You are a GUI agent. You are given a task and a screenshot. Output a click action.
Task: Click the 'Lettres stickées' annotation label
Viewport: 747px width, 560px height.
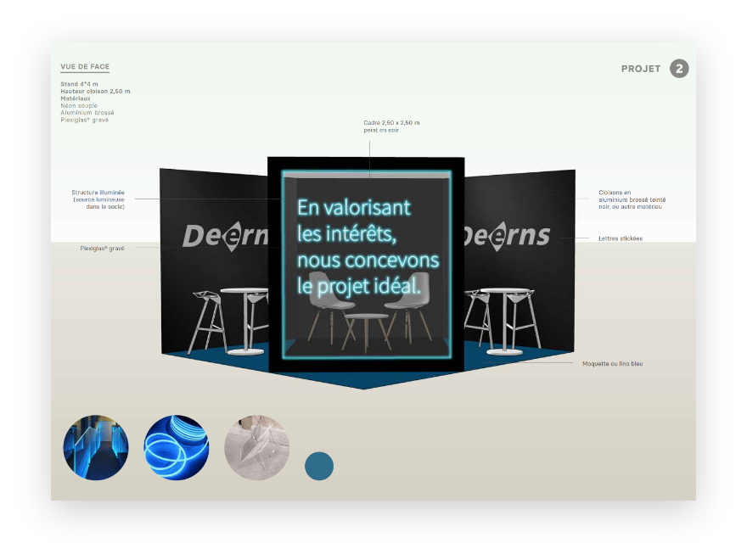click(x=620, y=238)
